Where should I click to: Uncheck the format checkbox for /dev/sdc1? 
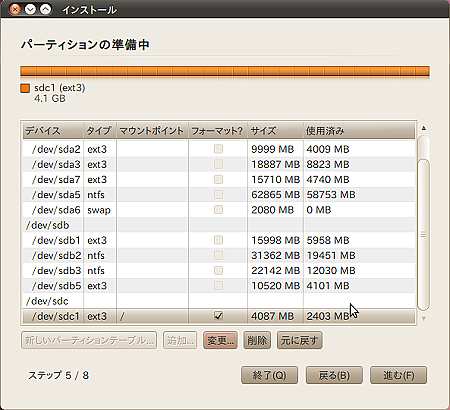[218, 315]
